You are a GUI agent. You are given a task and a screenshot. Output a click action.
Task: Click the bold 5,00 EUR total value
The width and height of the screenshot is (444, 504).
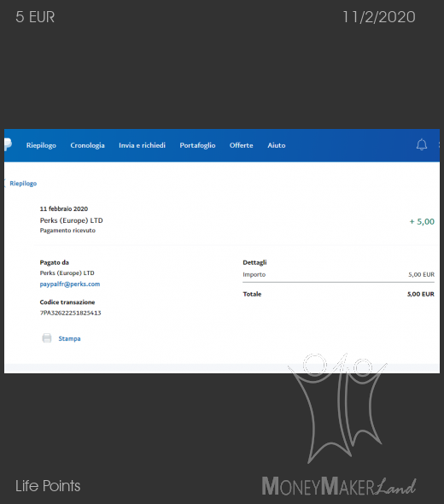(x=421, y=294)
